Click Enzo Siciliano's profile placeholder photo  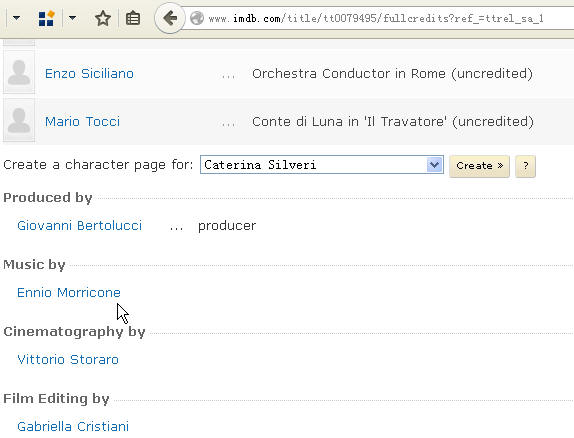19,73
